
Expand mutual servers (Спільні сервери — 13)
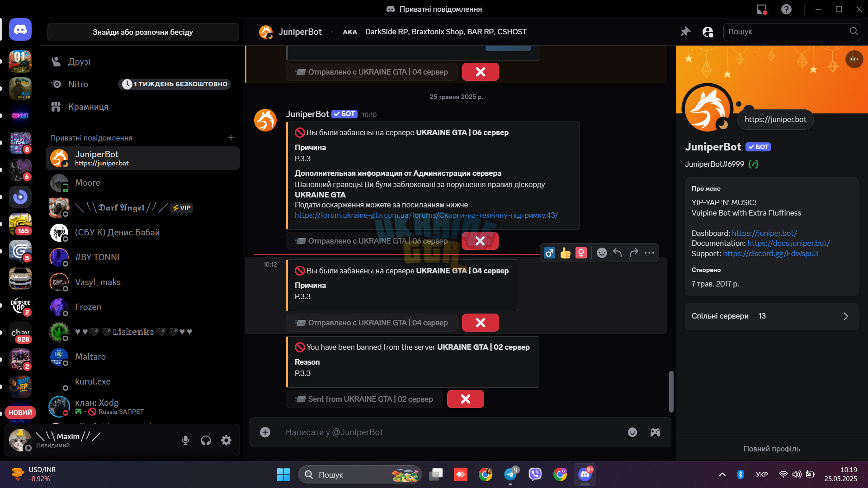(x=771, y=316)
